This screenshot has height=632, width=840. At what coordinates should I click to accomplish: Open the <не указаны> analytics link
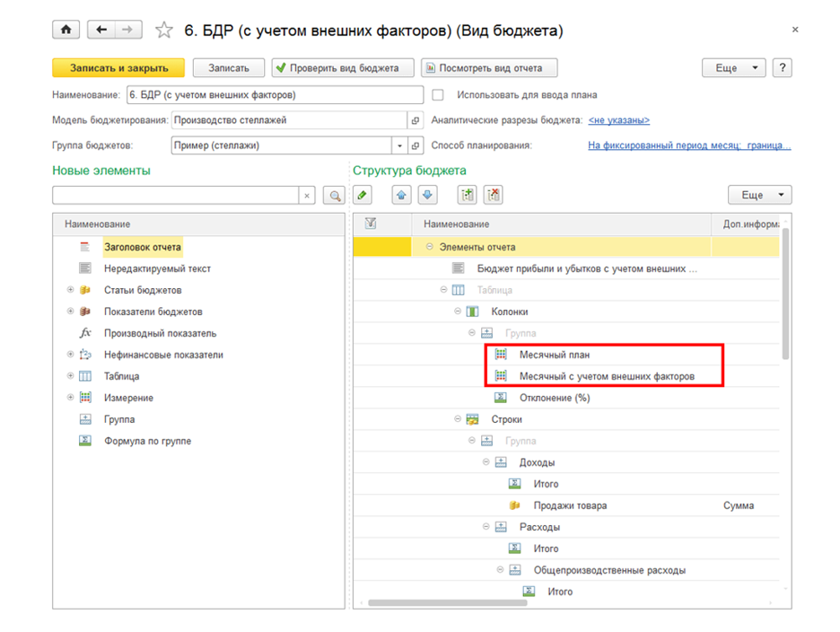pyautogui.click(x=618, y=120)
